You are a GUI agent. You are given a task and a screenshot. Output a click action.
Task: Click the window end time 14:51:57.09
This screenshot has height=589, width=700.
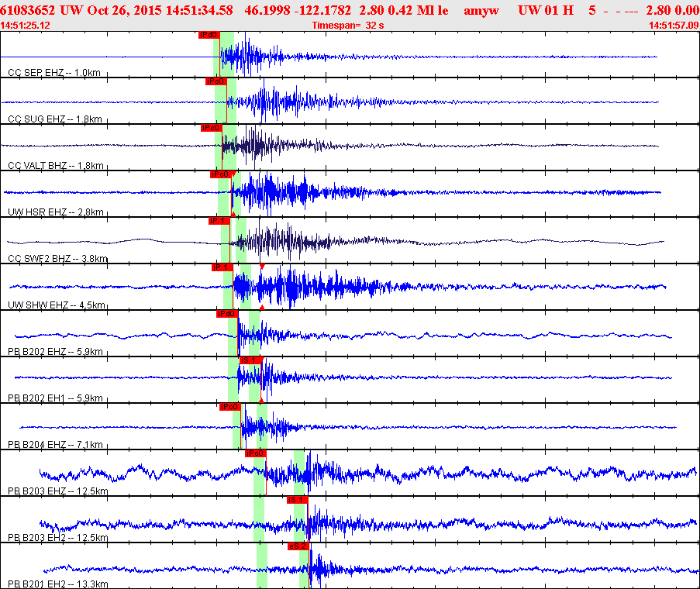coord(674,25)
